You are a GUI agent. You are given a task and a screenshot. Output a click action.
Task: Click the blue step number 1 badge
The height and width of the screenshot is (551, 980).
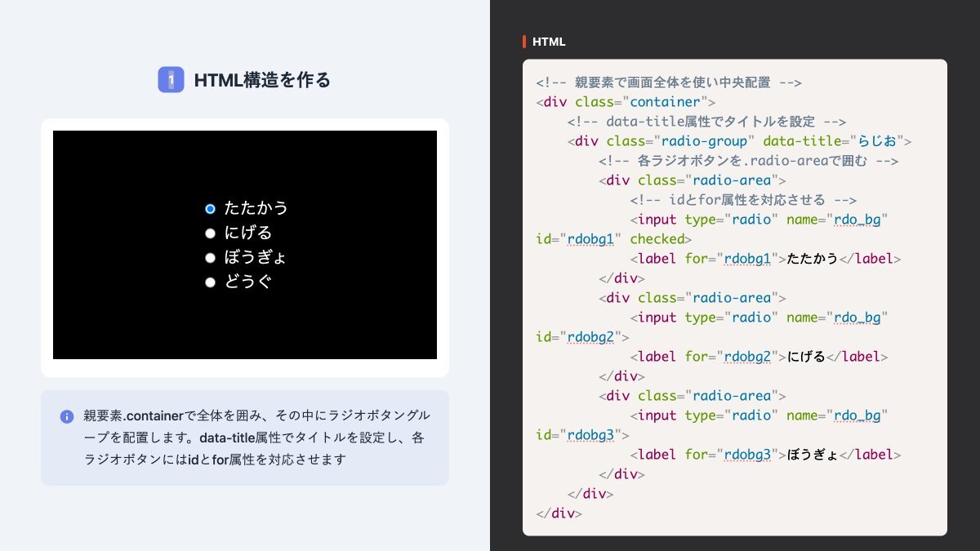[171, 80]
